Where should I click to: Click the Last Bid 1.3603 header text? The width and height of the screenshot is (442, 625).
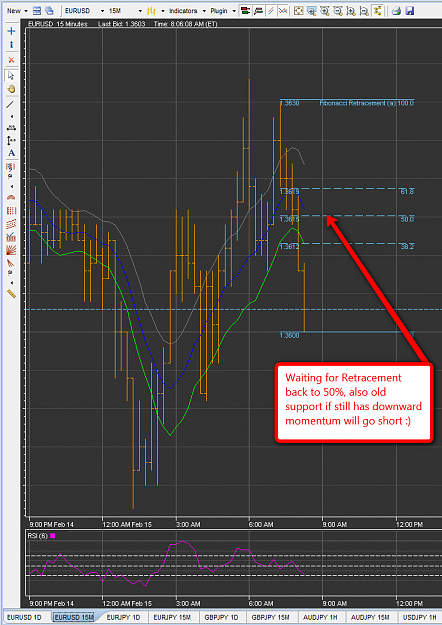pos(122,24)
